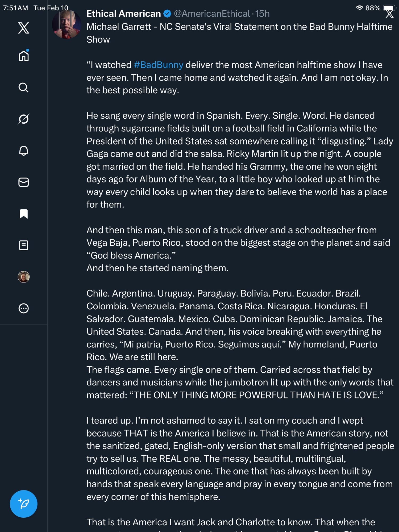Expand the More options circle menu
Image resolution: width=399 pixels, height=532 pixels.
coord(23,309)
